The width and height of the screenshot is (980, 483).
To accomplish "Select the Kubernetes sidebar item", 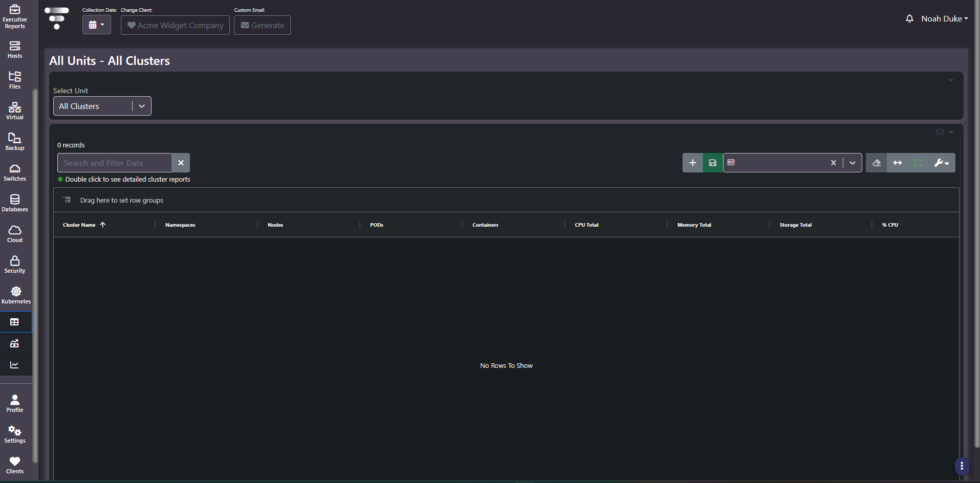I will (x=16, y=295).
